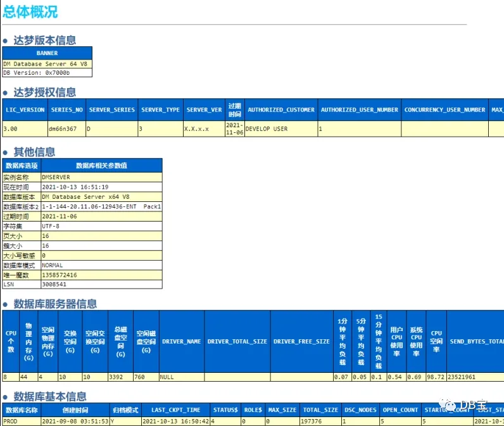
Task: Select the '1-1-144-20.11.06-129436-ENT Pack1' build value
Action: tap(101, 206)
